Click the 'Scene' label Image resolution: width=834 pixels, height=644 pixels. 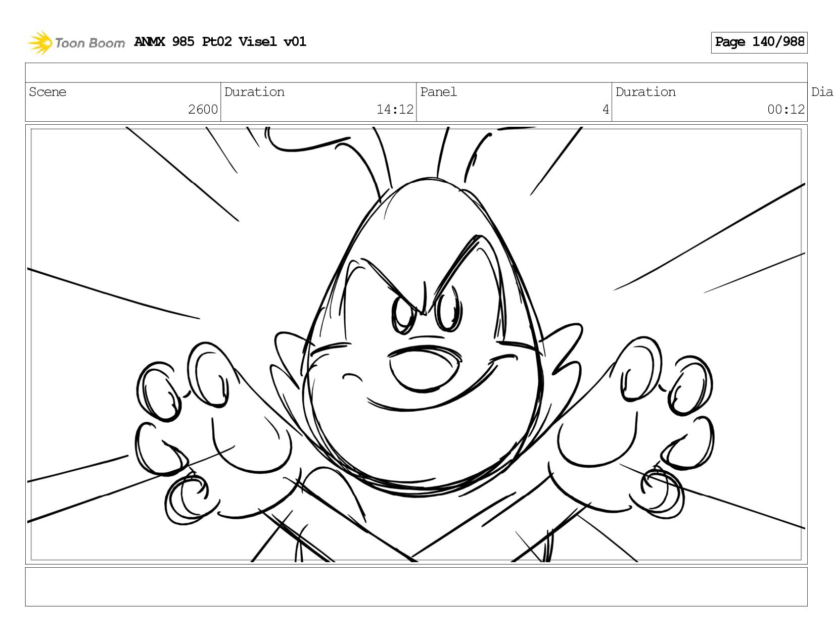click(48, 92)
